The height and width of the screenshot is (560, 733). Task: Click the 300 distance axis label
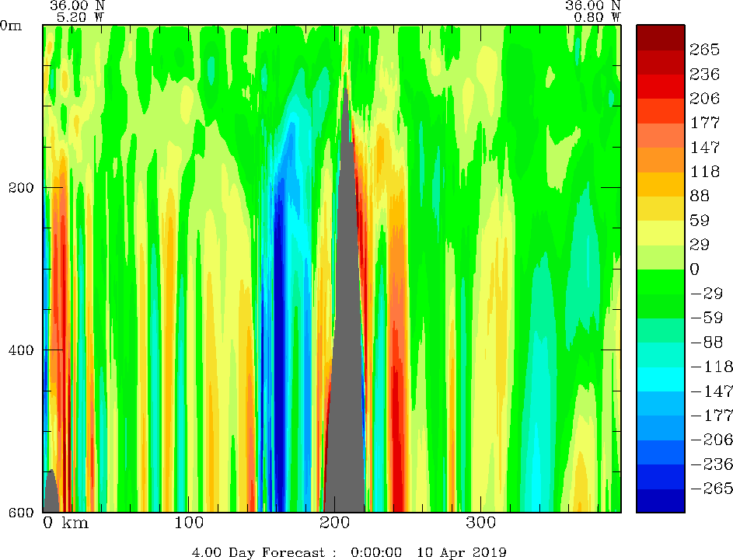click(x=480, y=523)
